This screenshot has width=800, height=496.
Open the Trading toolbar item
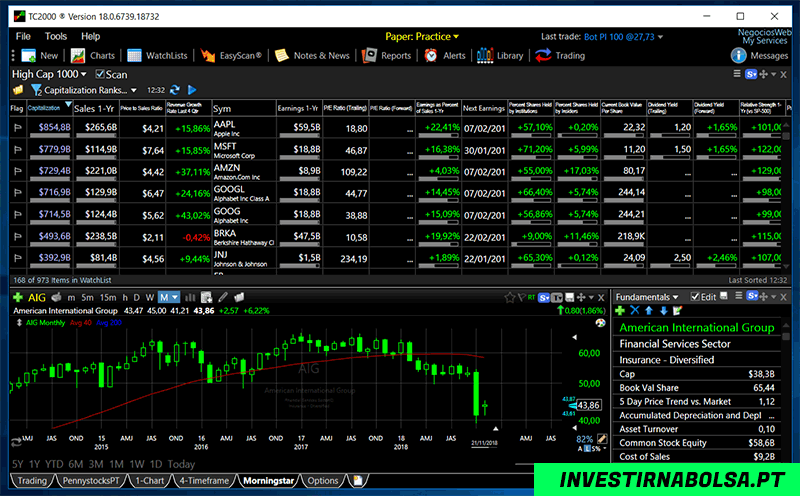(x=560, y=56)
